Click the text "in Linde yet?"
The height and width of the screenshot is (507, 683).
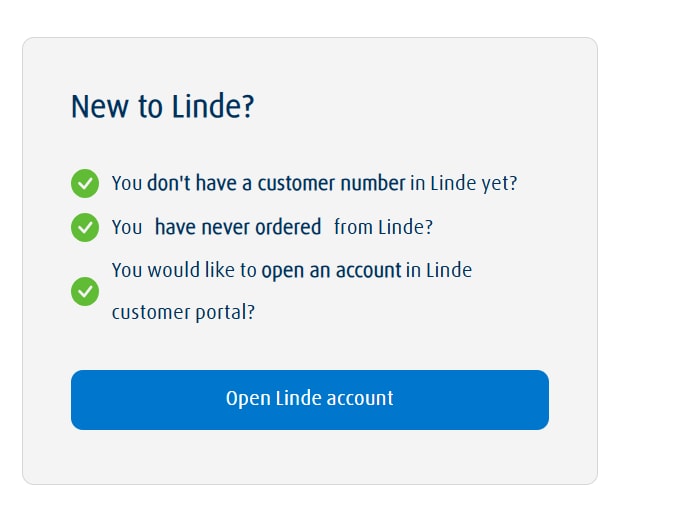click(x=464, y=184)
